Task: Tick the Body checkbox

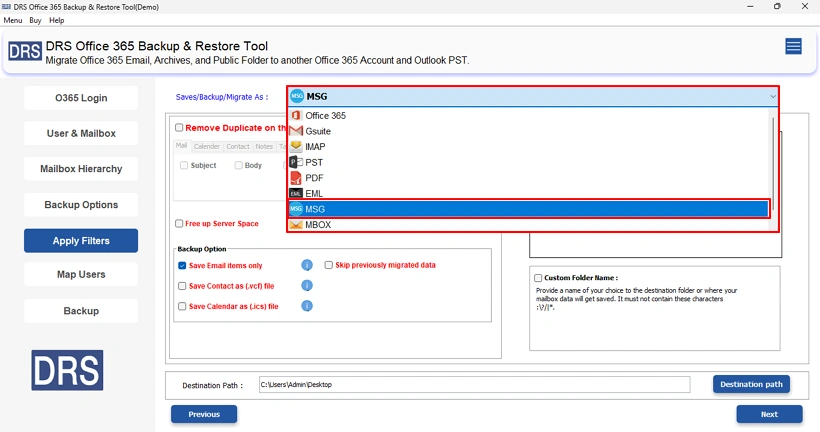Action: pos(238,165)
